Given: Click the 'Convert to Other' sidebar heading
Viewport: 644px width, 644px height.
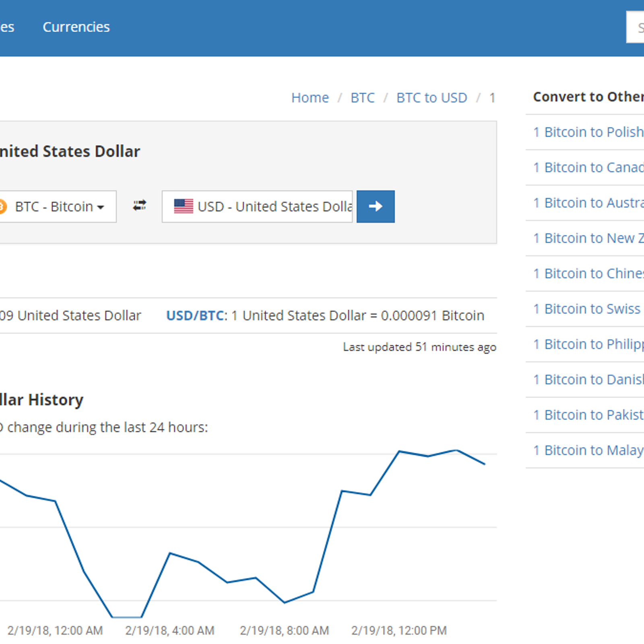Looking at the screenshot, I should 588,97.
